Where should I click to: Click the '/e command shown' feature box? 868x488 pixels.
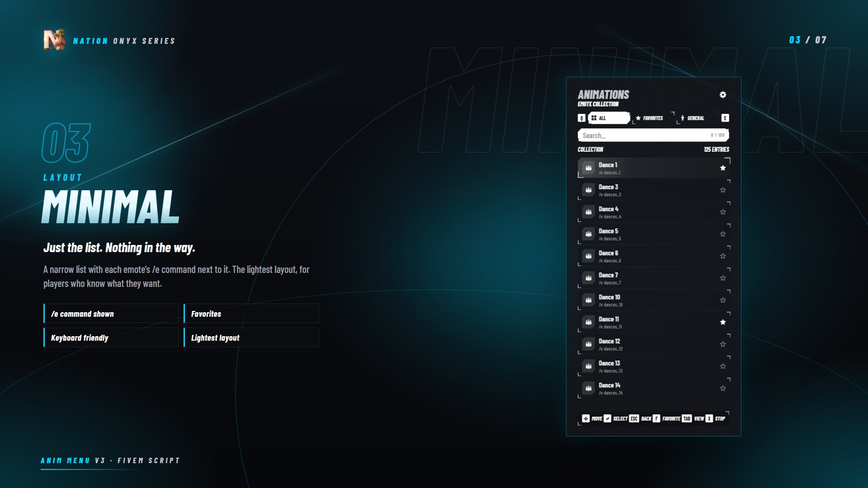111,314
